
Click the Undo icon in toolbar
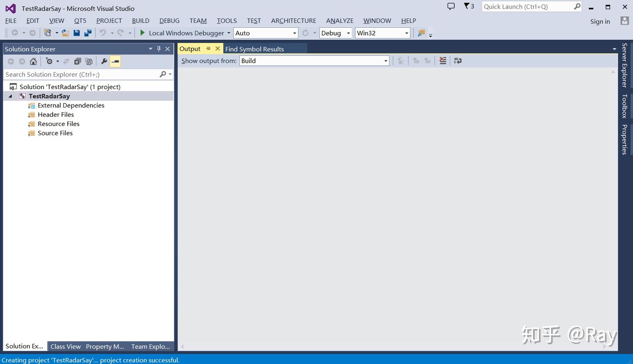coord(102,32)
